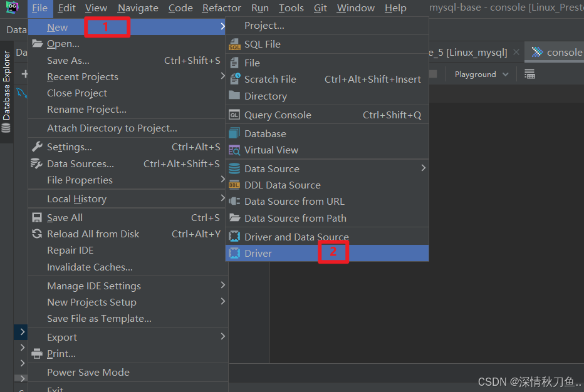Click the Directory folder icon
This screenshot has width=584, height=392.
234,95
